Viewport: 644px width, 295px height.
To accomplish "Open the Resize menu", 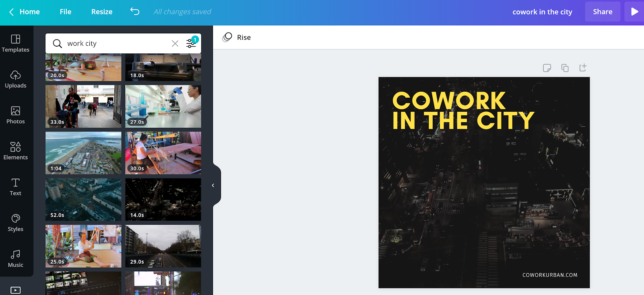I will (x=102, y=12).
